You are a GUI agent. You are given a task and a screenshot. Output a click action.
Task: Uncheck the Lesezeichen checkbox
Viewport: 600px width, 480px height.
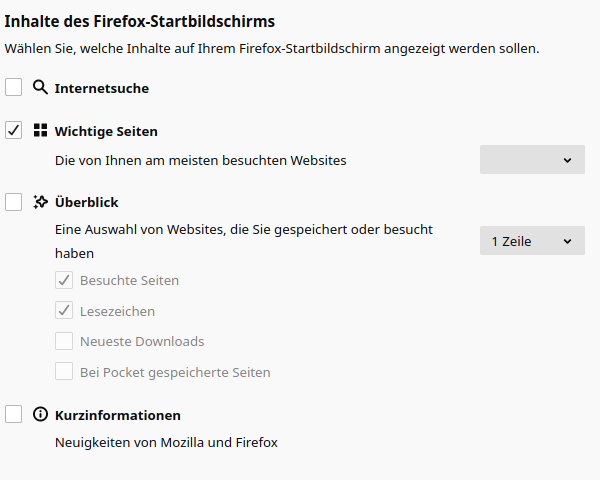[64, 311]
